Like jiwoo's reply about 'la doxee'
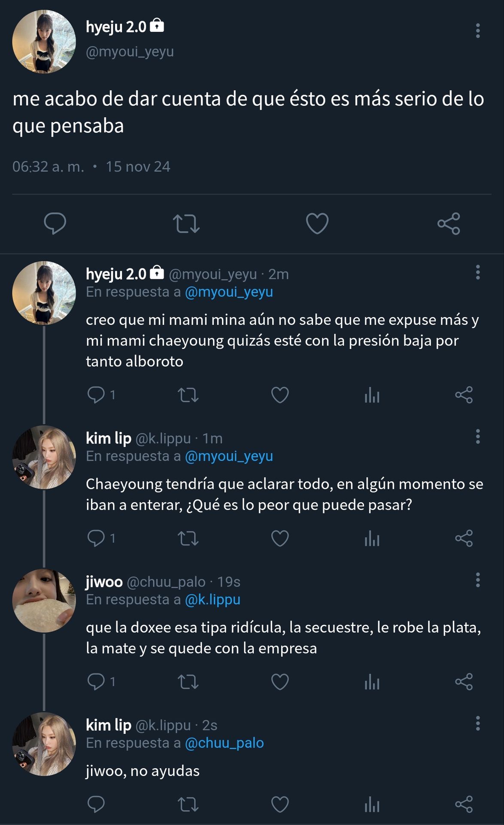Screen dimensions: 504x825 280,681
